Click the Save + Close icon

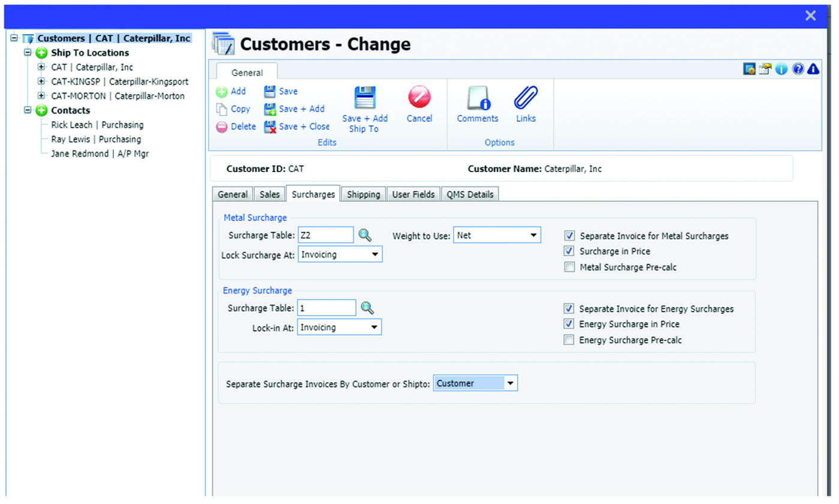click(x=270, y=127)
